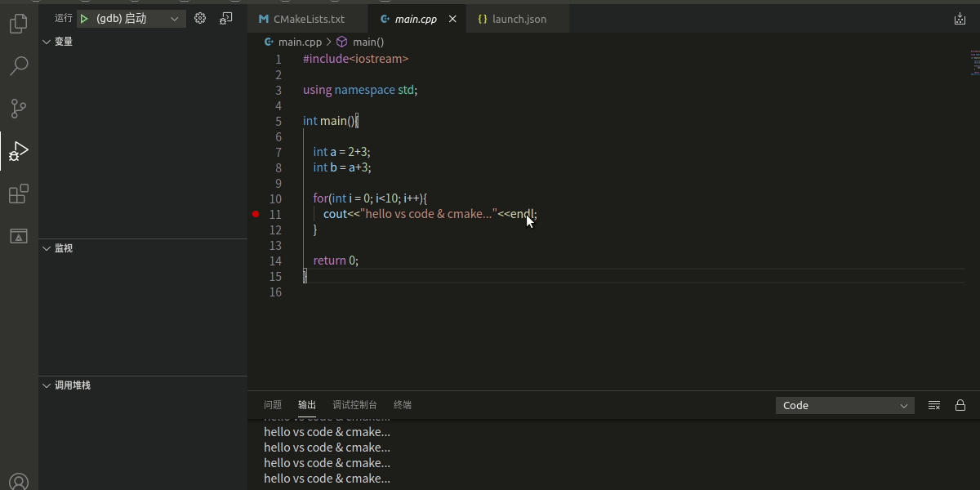The width and height of the screenshot is (980, 490).
Task: Remove the breakpoint on line 11
Action: 256,214
